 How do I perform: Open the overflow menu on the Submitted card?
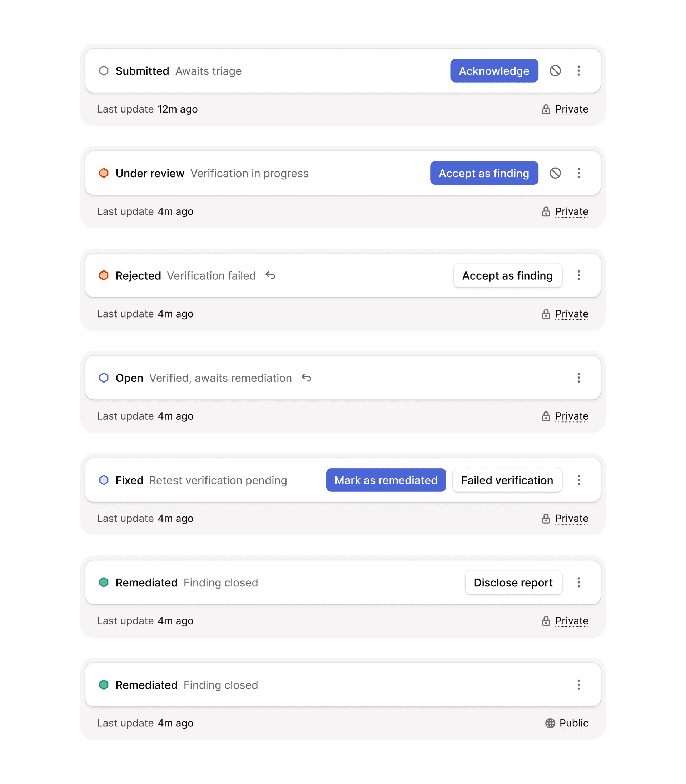coord(578,71)
